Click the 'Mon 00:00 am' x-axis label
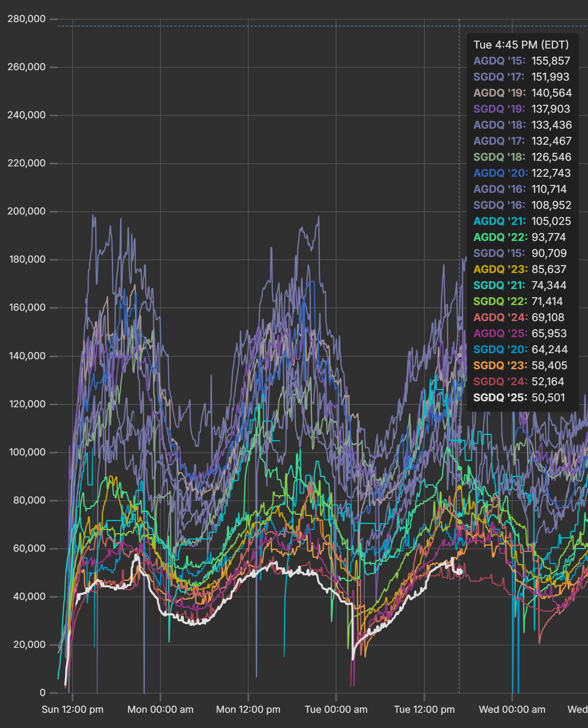Image resolution: width=588 pixels, height=728 pixels. click(x=160, y=709)
